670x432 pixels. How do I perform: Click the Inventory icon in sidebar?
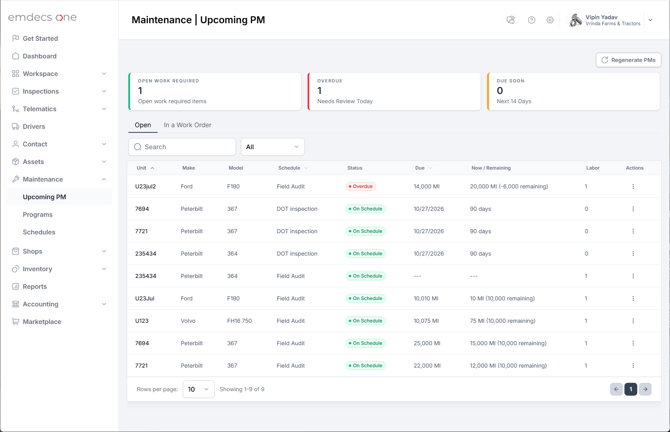(15, 269)
